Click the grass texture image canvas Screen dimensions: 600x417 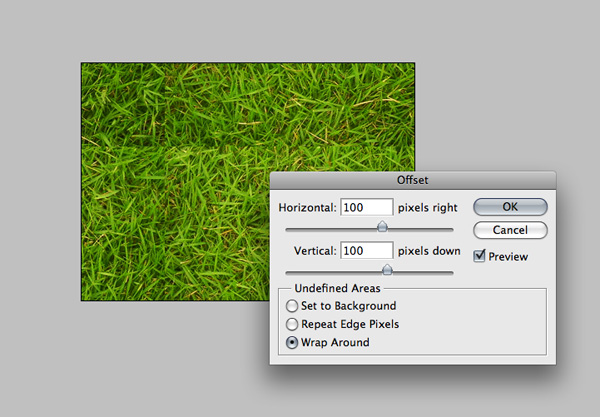248,182
